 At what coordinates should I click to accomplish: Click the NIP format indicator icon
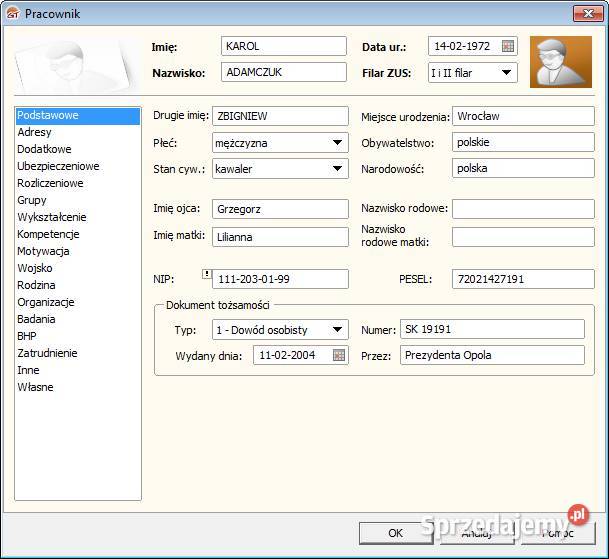click(207, 274)
